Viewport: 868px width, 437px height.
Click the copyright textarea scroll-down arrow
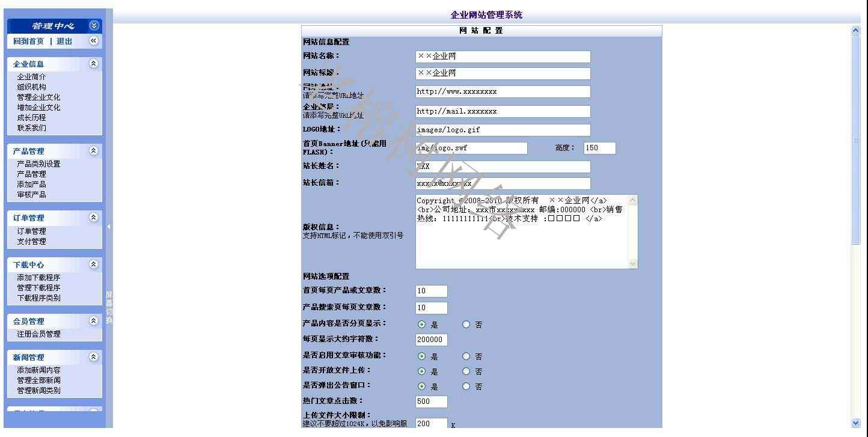(632, 263)
